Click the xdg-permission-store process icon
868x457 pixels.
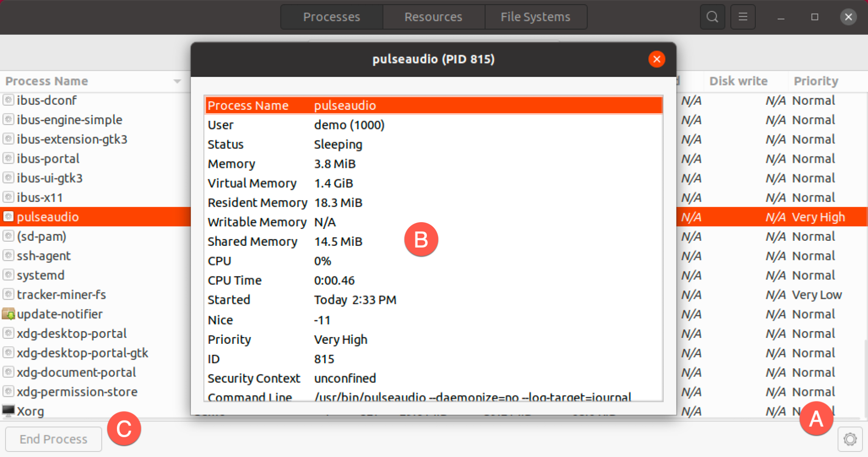click(x=8, y=392)
